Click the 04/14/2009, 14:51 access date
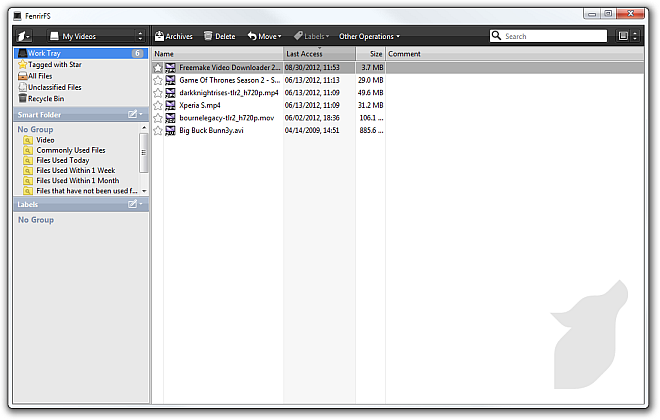This screenshot has height=420, width=660. coord(312,131)
